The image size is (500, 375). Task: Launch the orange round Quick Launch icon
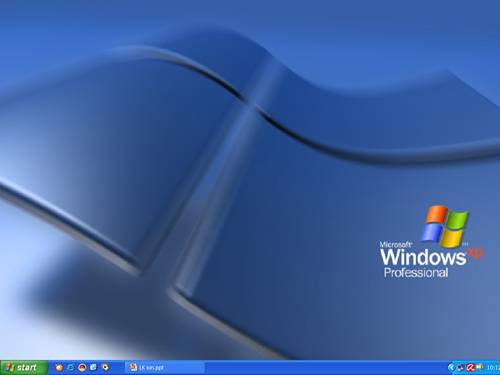tap(59, 367)
